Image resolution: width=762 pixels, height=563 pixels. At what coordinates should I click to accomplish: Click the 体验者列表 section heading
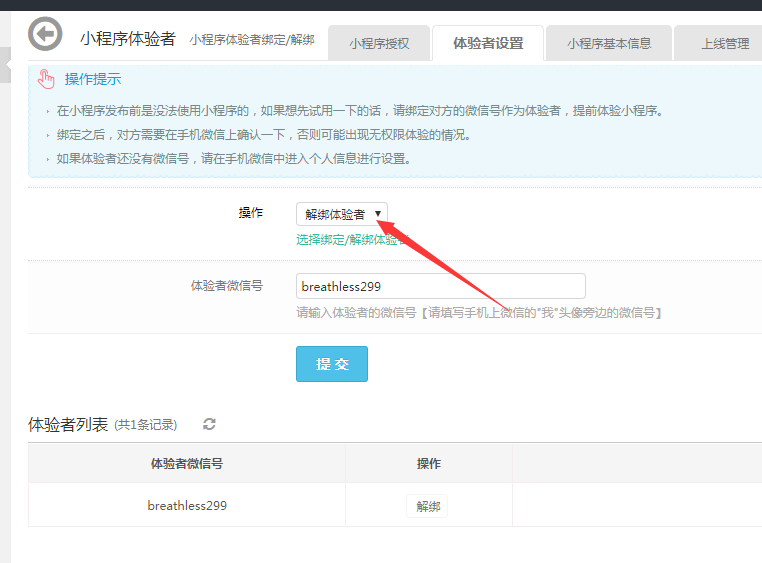tap(68, 425)
